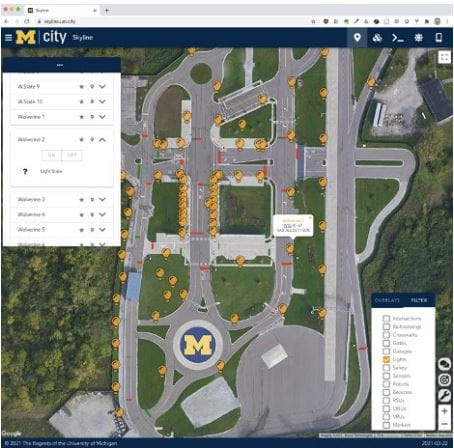Favorite Wolverine 4 with star icon
This screenshot has width=454, height=448.
tap(82, 215)
